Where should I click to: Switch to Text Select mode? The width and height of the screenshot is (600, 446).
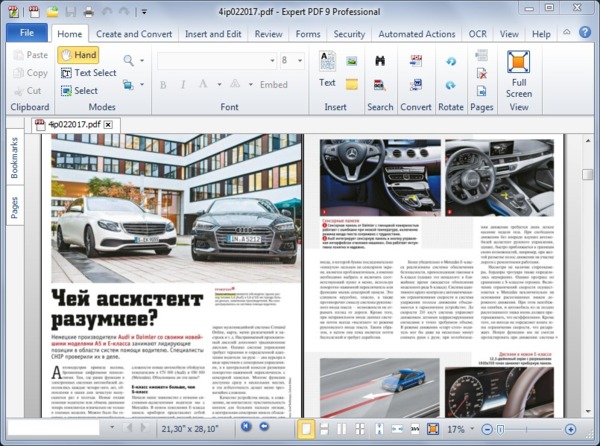(88, 73)
